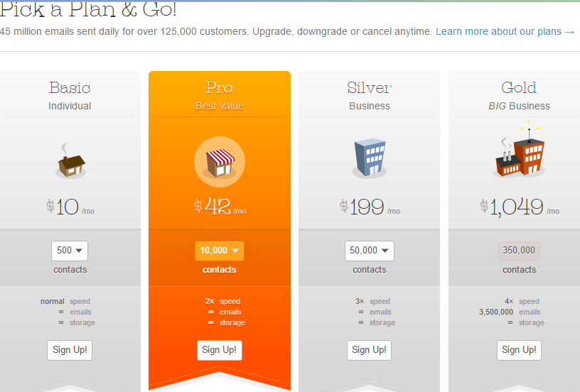Select the Pro plan heading
Image resolution: width=580 pixels, height=392 pixels.
(x=219, y=88)
